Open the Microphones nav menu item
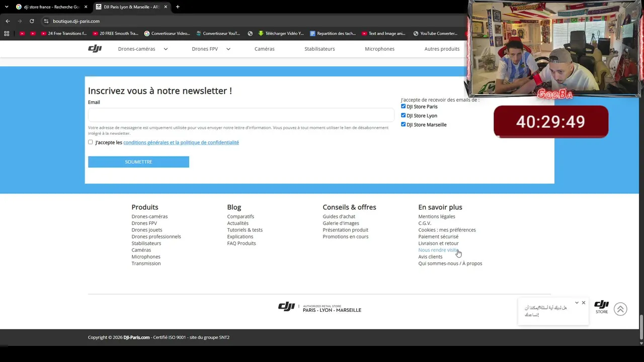Viewport: 644px width, 362px height. [x=380, y=49]
